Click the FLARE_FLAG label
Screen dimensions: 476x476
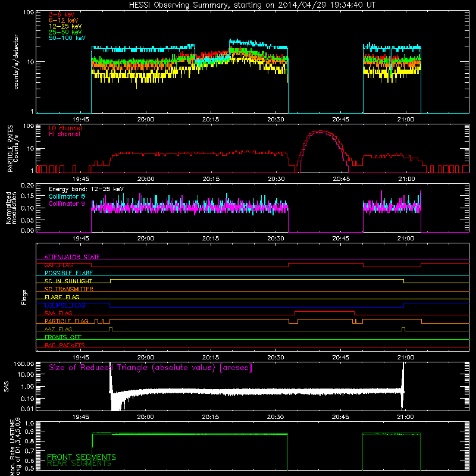tap(62, 297)
